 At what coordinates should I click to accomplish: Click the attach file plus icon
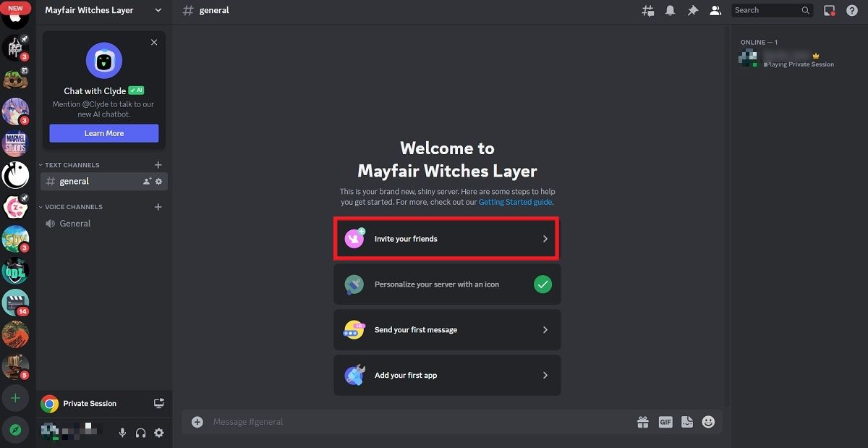[197, 421]
